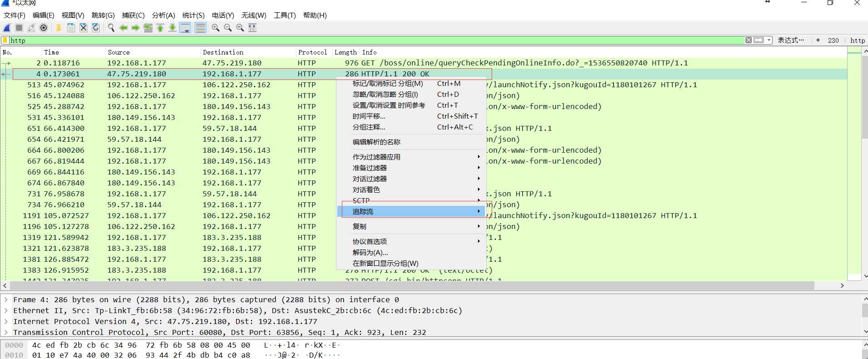This screenshot has width=868, height=359.
Task: Expand 准备过滤器 submenu
Action: [411, 168]
